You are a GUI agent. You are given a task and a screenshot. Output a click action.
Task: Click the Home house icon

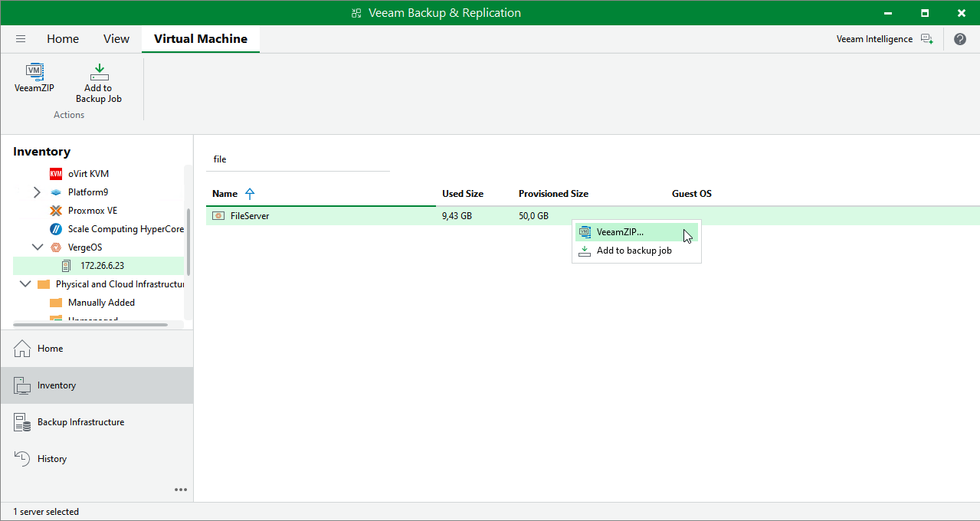(22, 349)
